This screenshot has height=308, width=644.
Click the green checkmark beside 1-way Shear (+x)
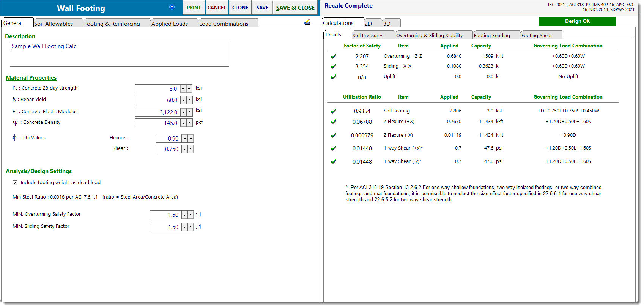point(334,148)
